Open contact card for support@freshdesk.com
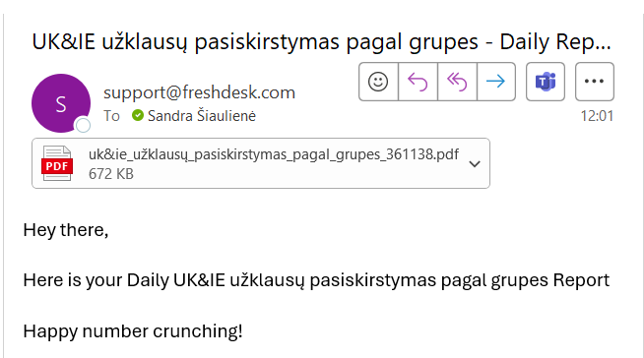Screen dimensions: 644x358 pos(199,92)
